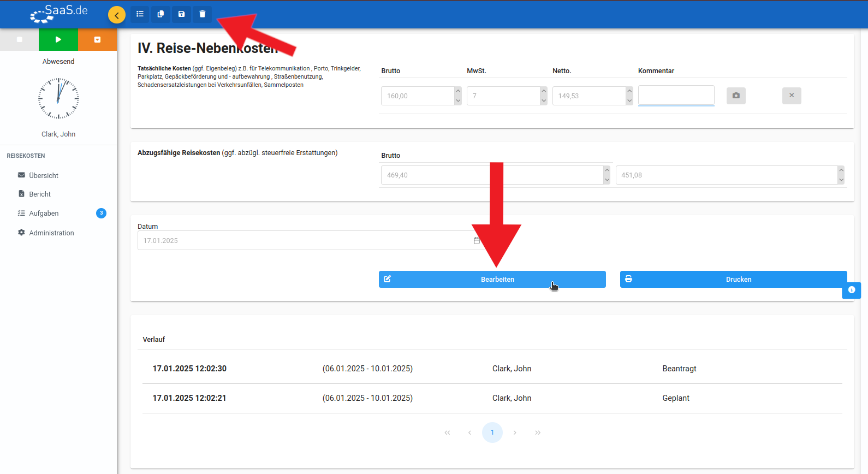Viewport: 868px width, 474px height.
Task: Toggle the grey stop status button
Action: pyautogui.click(x=20, y=39)
